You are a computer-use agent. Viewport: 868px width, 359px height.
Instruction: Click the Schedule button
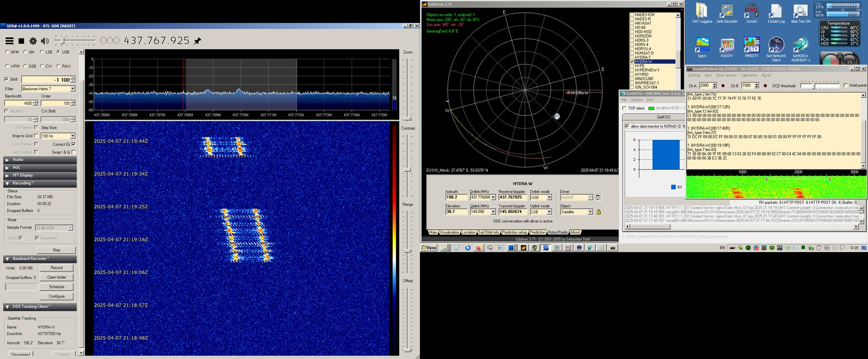[x=57, y=287]
